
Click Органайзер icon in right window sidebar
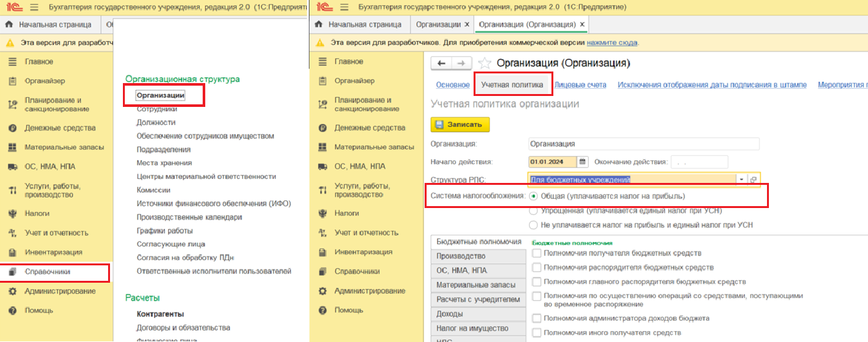point(322,81)
